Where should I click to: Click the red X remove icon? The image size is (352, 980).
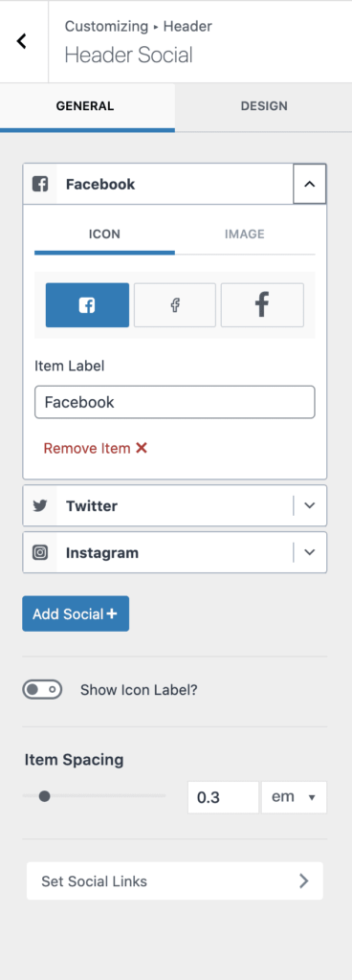tap(142, 448)
